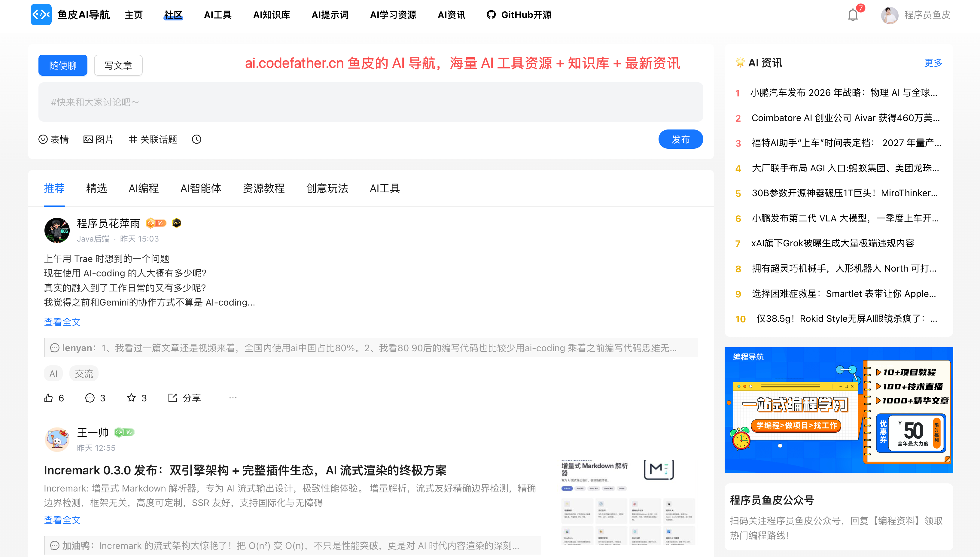Expand first post with 查看全文
The height and width of the screenshot is (557, 980).
pos(62,322)
